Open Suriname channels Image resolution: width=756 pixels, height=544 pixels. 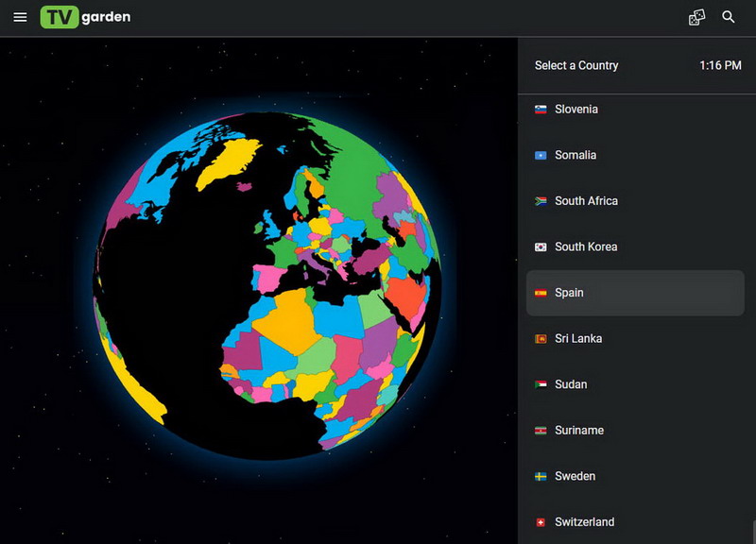coord(577,431)
